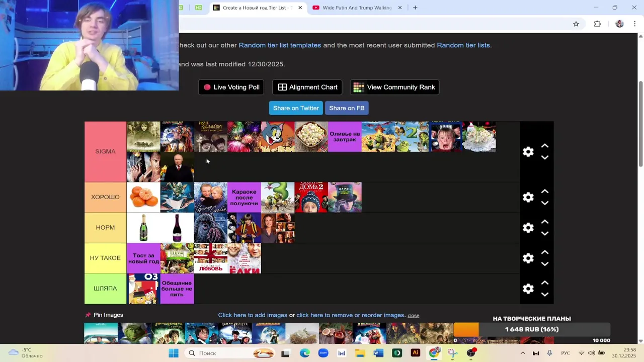The image size is (644, 362).
Task: Open a new browser tab
Action: pos(415,8)
